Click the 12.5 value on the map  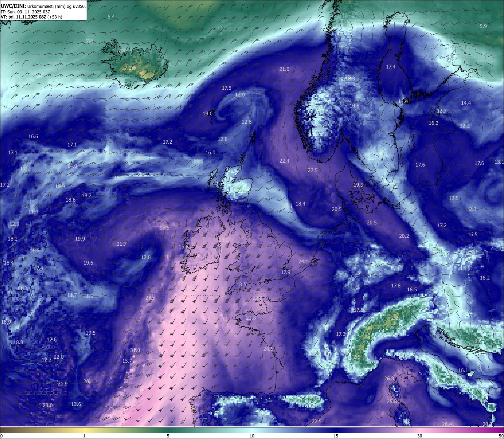tap(454, 198)
